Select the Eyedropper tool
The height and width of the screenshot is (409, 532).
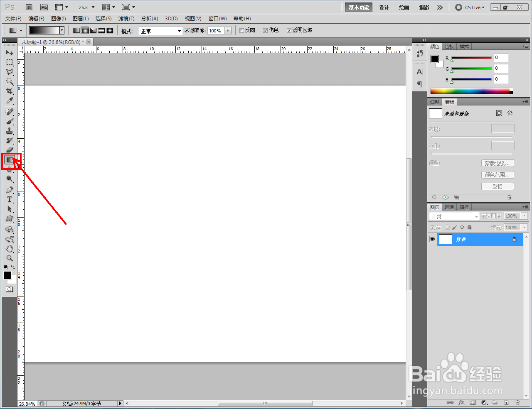pos(10,101)
